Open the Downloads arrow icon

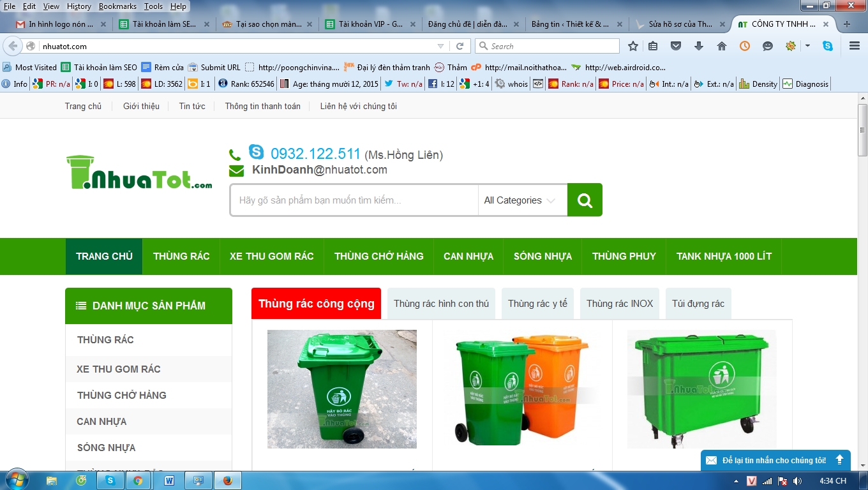[x=699, y=46]
